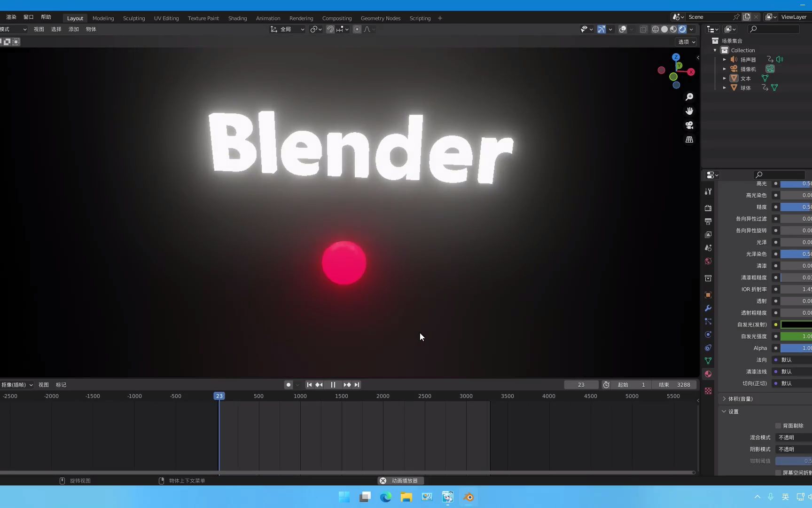Toggle the camera view icon in viewport
This screenshot has height=508, width=812.
click(x=689, y=125)
